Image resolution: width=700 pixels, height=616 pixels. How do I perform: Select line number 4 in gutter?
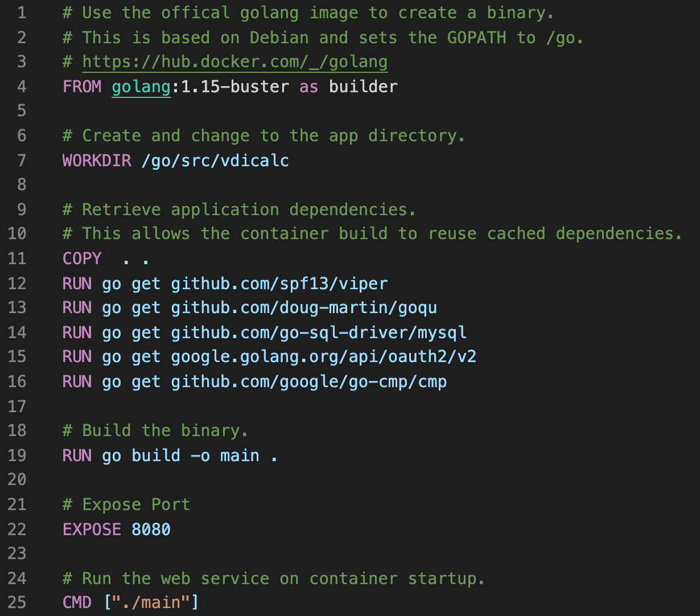[x=22, y=87]
